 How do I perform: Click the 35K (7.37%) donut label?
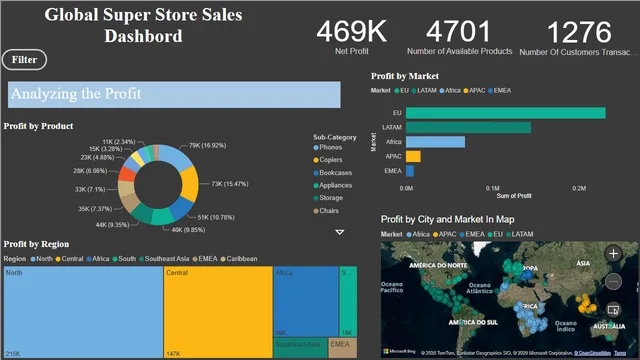coord(95,209)
